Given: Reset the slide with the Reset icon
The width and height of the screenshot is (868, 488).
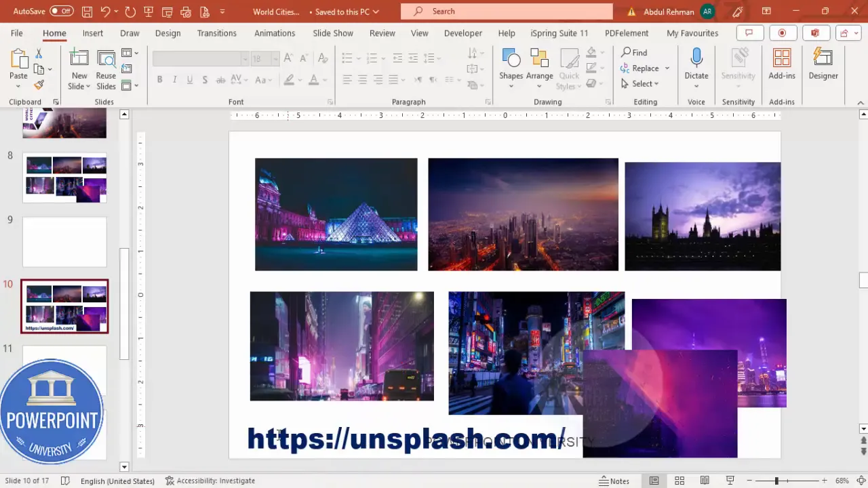Looking at the screenshot, I should click(x=127, y=69).
